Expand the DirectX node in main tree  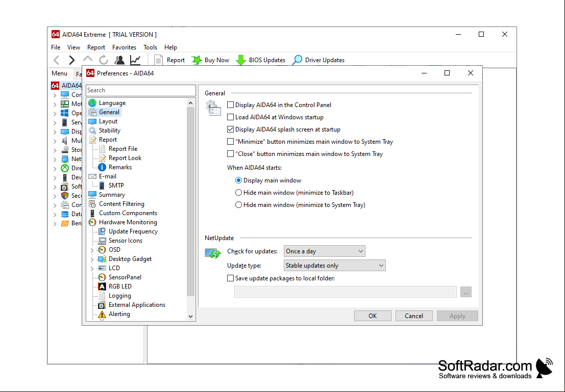click(55, 168)
